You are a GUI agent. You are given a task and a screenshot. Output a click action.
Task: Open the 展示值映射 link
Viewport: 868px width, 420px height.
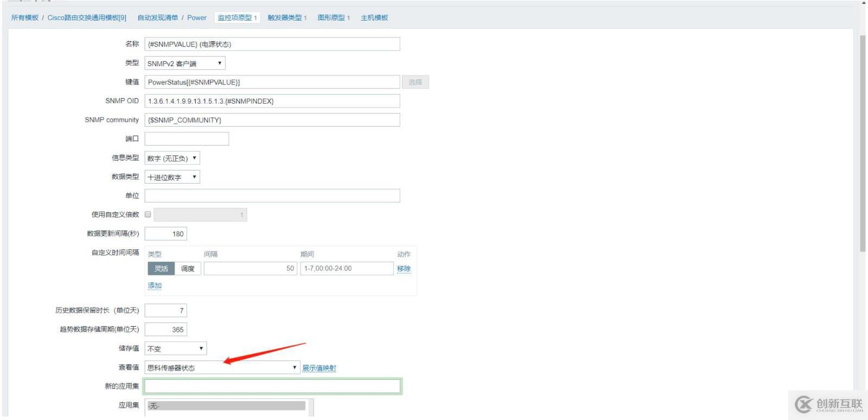click(x=319, y=368)
